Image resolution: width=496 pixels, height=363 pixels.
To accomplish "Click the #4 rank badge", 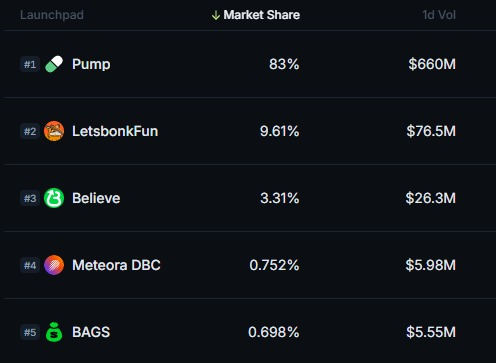I will coord(30,265).
